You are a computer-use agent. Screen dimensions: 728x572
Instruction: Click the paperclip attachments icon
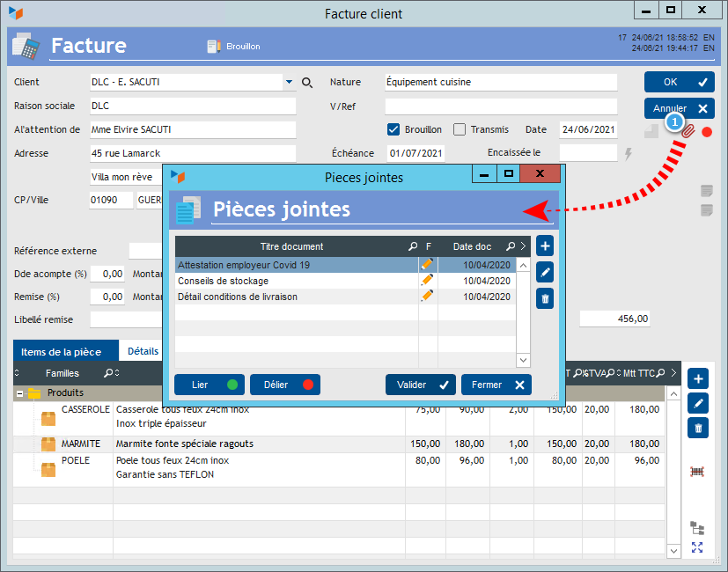(x=688, y=131)
